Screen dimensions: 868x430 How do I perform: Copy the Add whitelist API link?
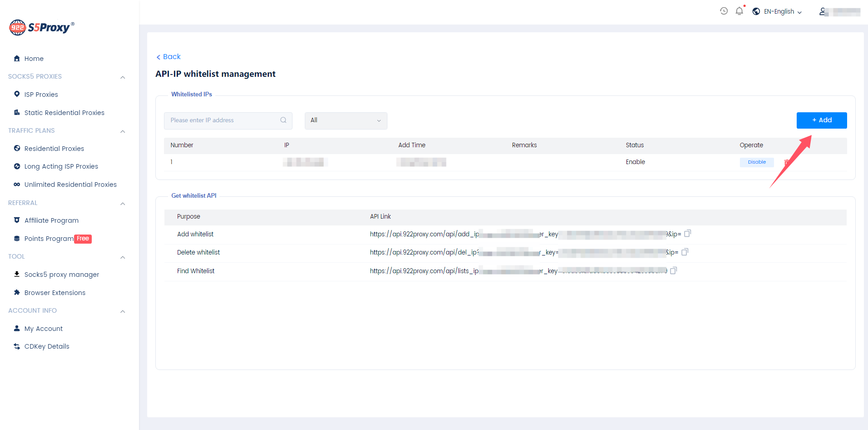point(687,234)
